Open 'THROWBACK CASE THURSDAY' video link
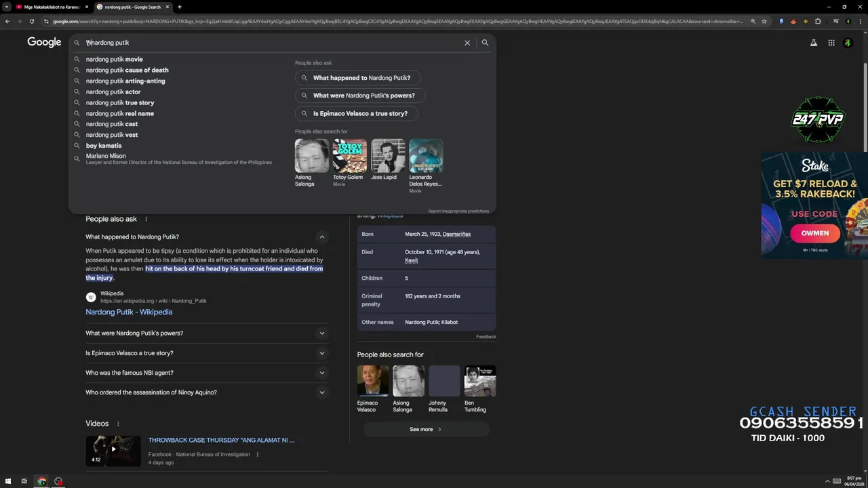 [221, 440]
